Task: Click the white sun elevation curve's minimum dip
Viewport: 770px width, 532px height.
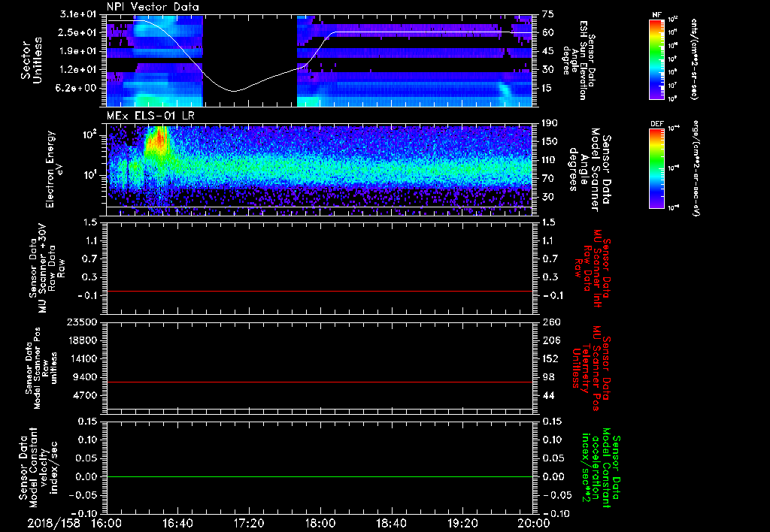Action: [x=235, y=91]
